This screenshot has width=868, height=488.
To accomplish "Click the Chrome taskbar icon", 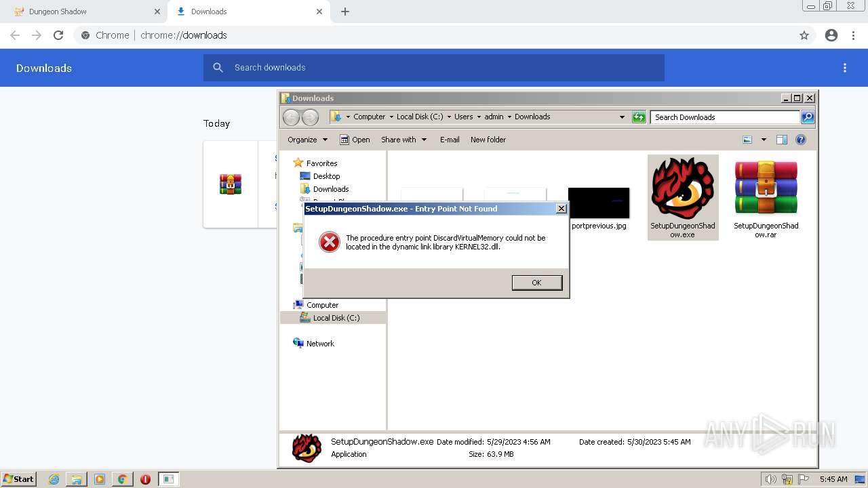I will pyautogui.click(x=122, y=479).
